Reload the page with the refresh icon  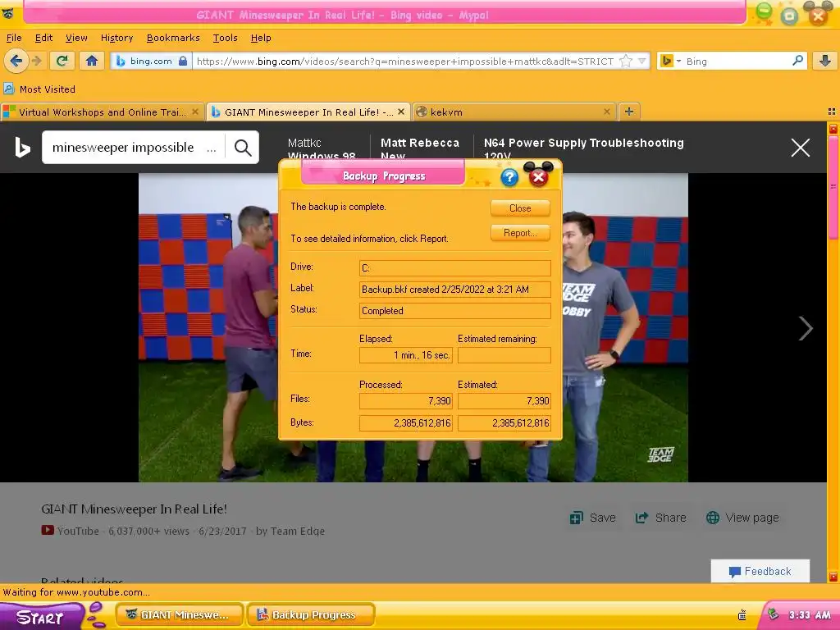pyautogui.click(x=62, y=61)
